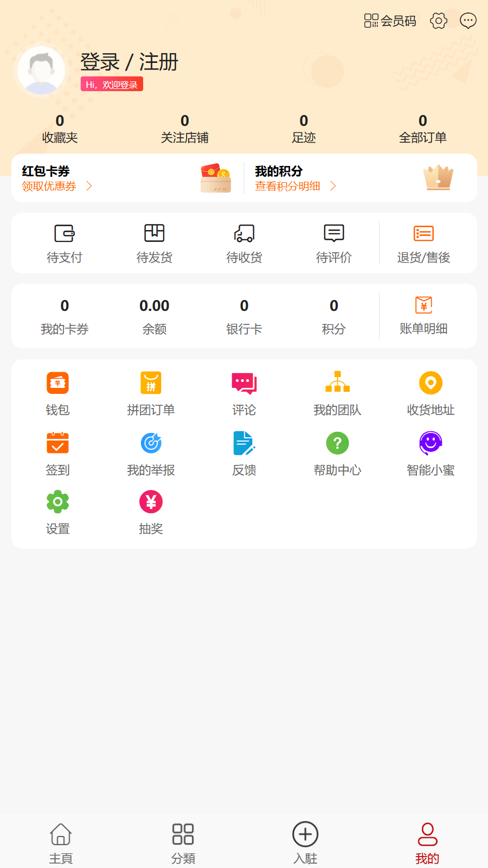Open 收货地址 shipping addresses
488x868 pixels.
[431, 394]
